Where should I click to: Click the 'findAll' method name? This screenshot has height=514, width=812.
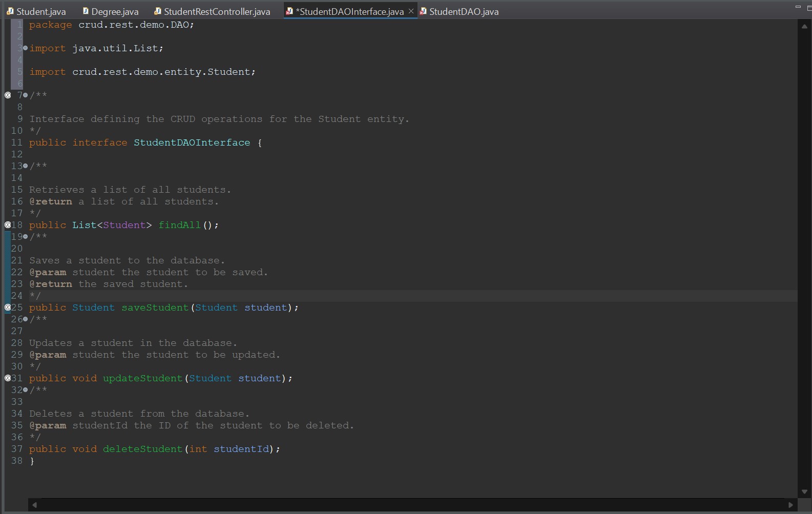click(x=180, y=225)
